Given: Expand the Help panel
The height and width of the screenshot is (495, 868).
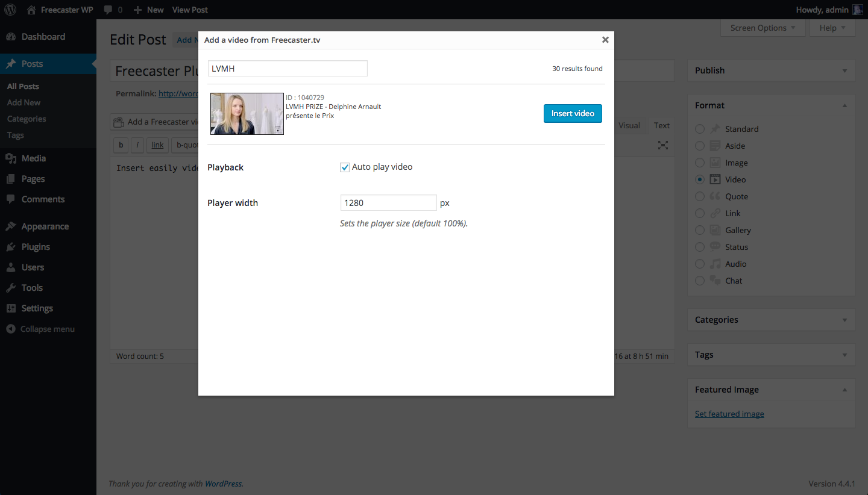Looking at the screenshot, I should [x=833, y=28].
